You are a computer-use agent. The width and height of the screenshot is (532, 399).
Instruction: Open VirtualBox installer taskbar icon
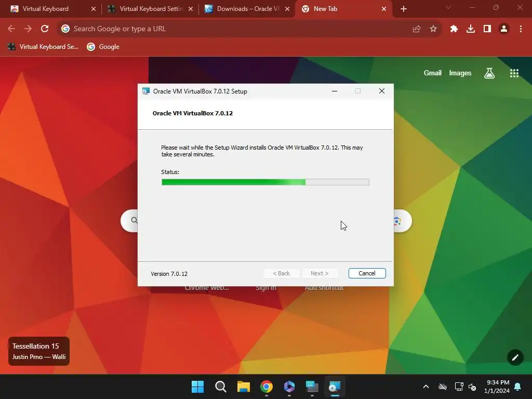tap(335, 387)
